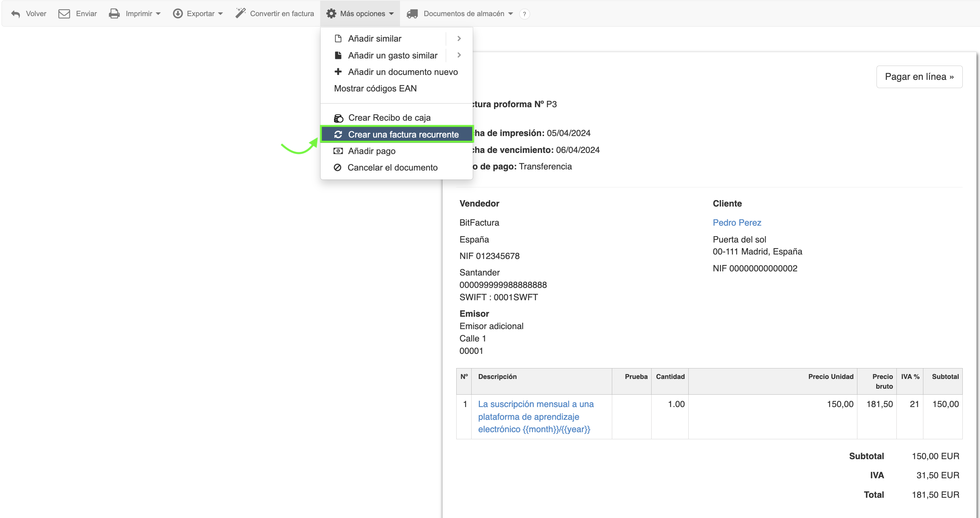Click the Exportar download icon
Screen dimensions: 980x518
178,14
